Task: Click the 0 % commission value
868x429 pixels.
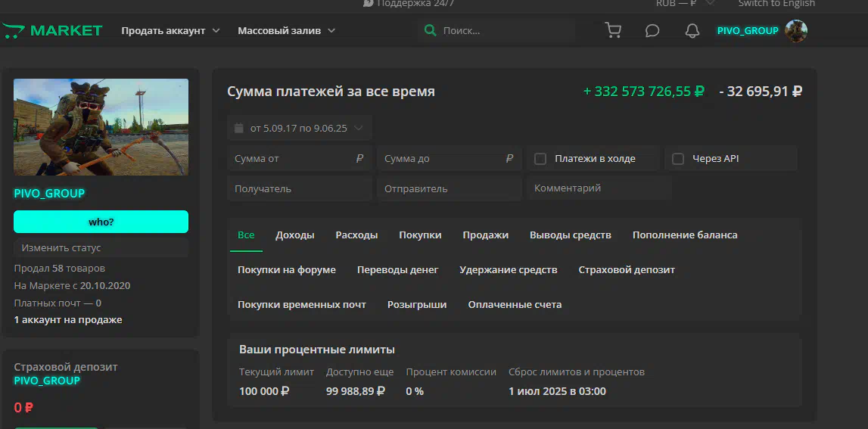Action: coord(415,391)
